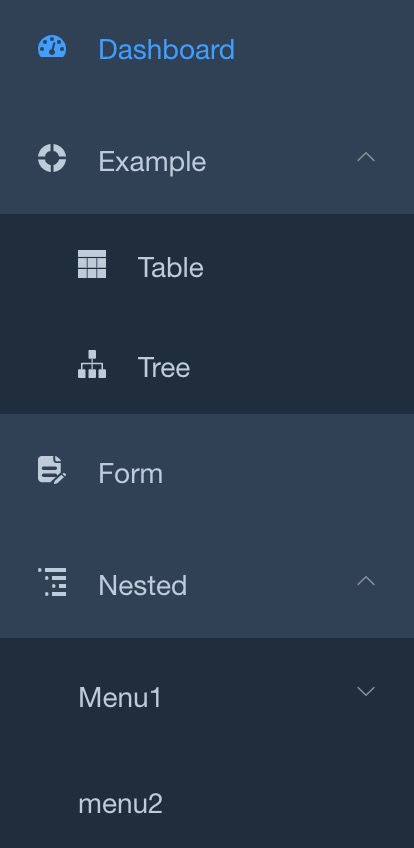Collapse the Nested submenu chevron
Screen dimensions: 414x848
pos(366,581)
